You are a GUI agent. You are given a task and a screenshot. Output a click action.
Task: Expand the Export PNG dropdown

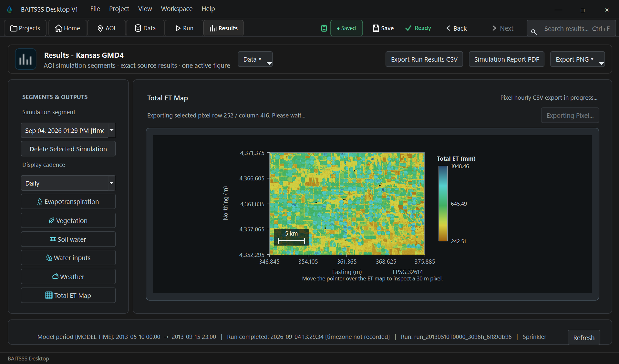[x=577, y=59]
